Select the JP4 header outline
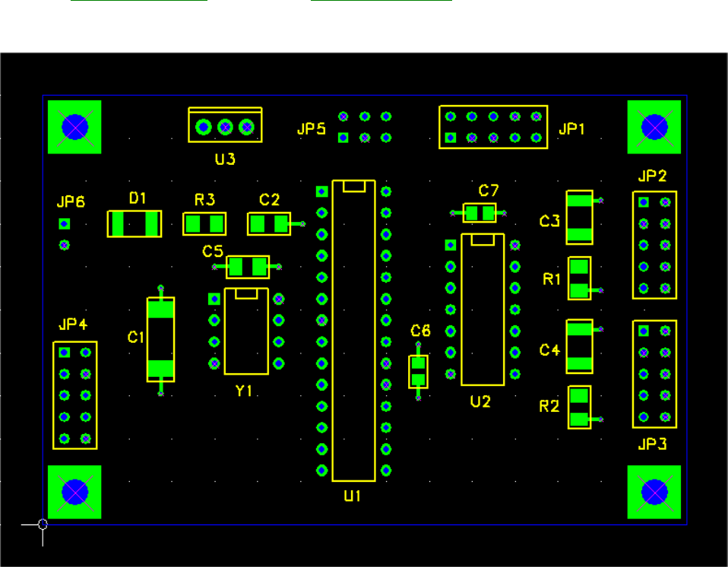 click(75, 396)
